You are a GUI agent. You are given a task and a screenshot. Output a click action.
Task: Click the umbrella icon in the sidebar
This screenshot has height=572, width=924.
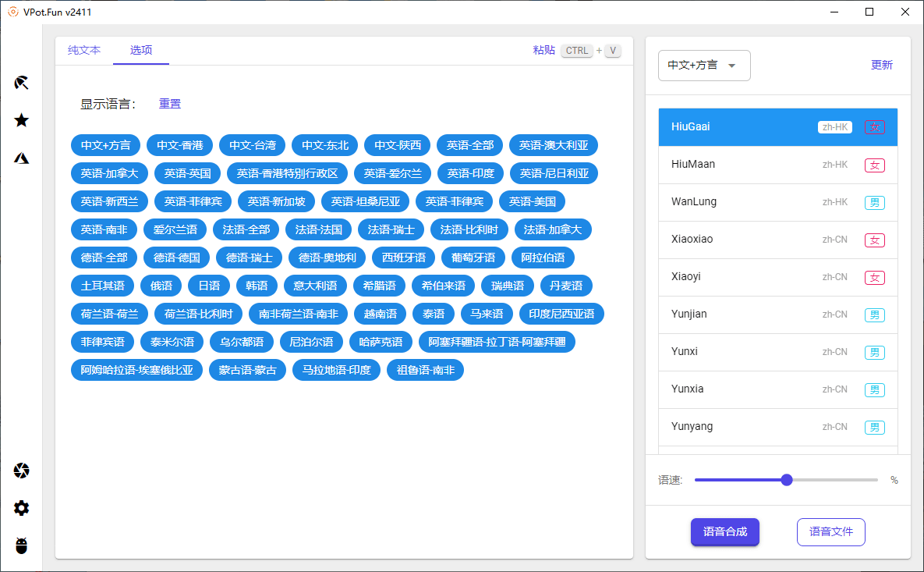coord(22,83)
